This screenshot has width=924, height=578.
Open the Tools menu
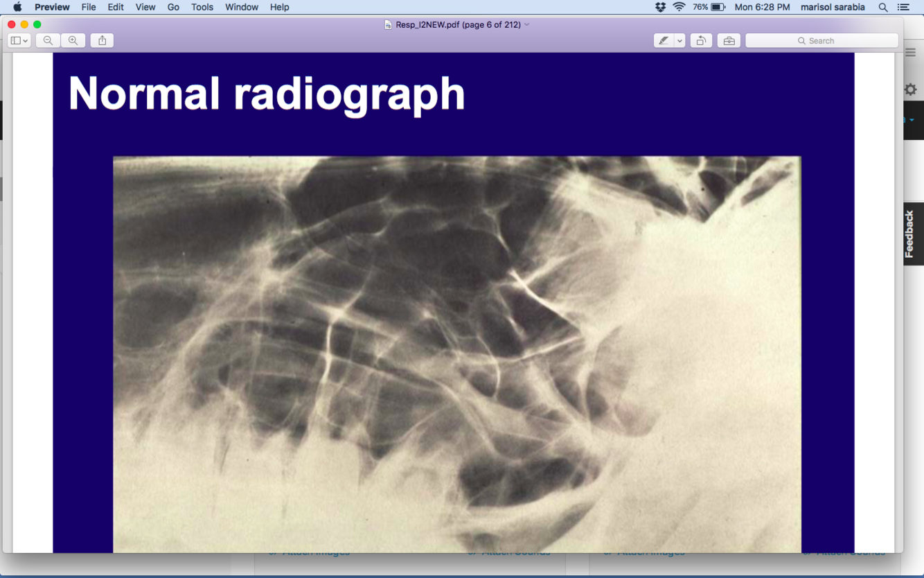pos(202,7)
